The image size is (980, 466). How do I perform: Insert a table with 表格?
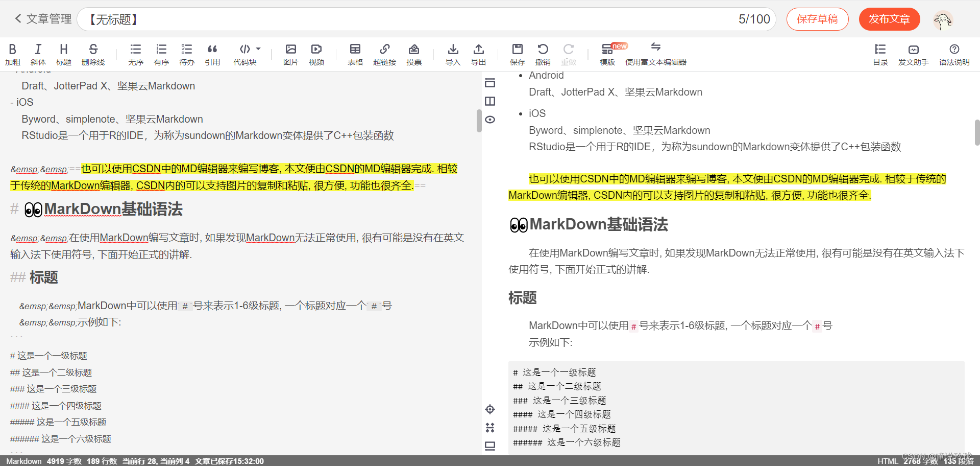point(355,55)
